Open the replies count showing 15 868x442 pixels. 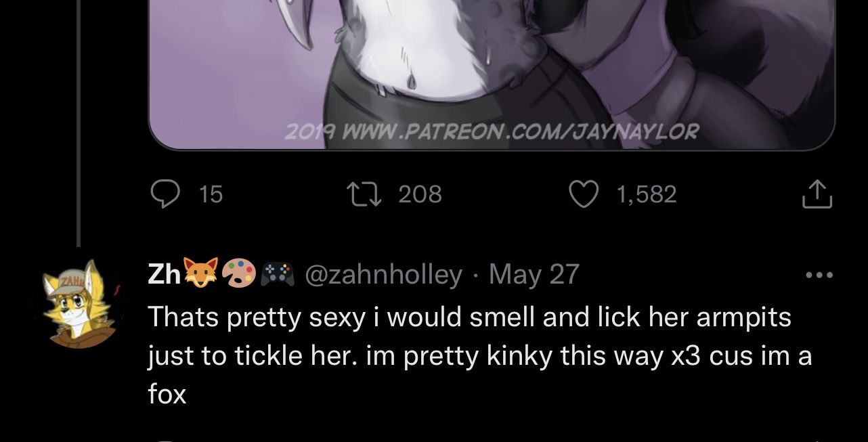(x=211, y=195)
